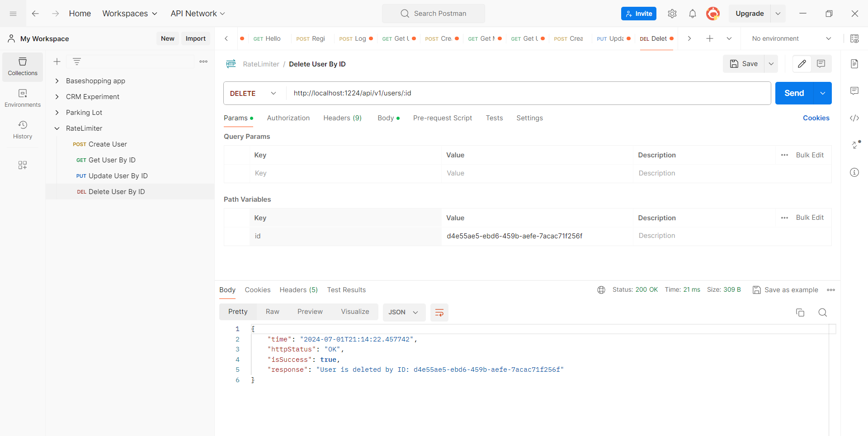The width and height of the screenshot is (868, 436).
Task: Open the response options three-dot menu
Action: pos(831,290)
